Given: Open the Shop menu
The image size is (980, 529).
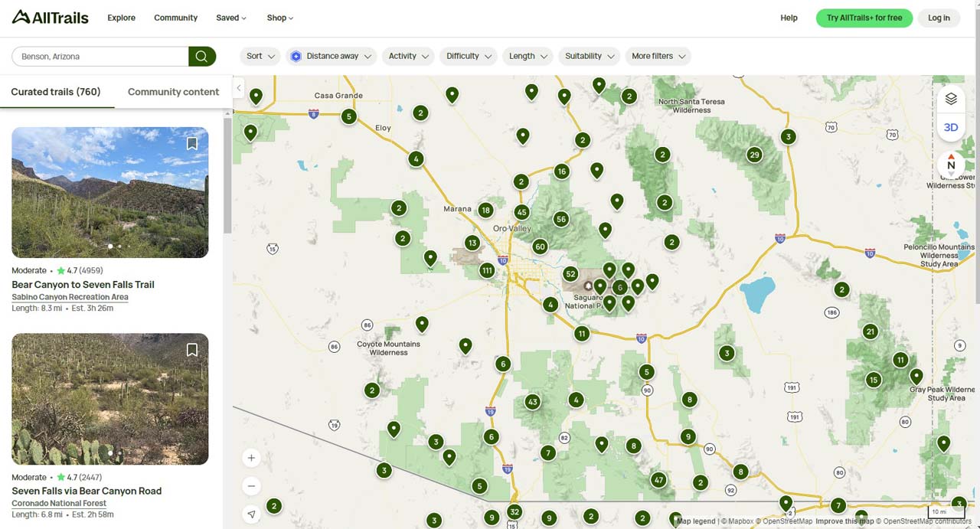Looking at the screenshot, I should [280, 18].
